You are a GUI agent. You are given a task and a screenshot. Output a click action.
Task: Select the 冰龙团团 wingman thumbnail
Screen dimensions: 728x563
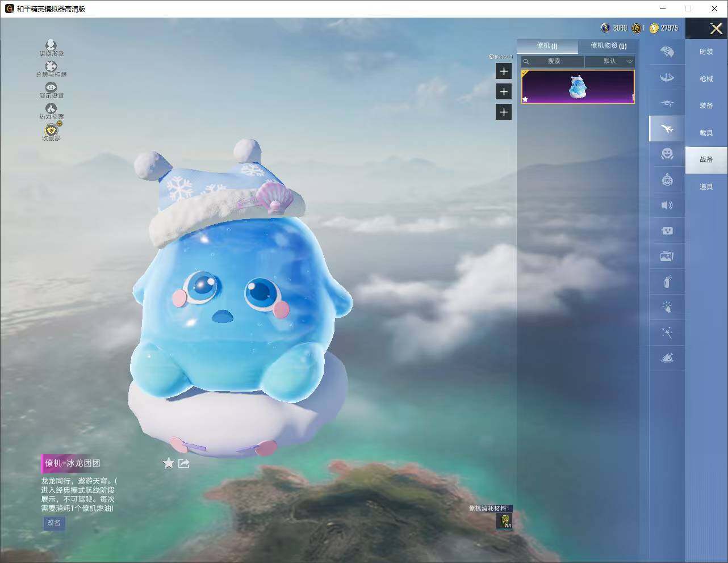578,87
